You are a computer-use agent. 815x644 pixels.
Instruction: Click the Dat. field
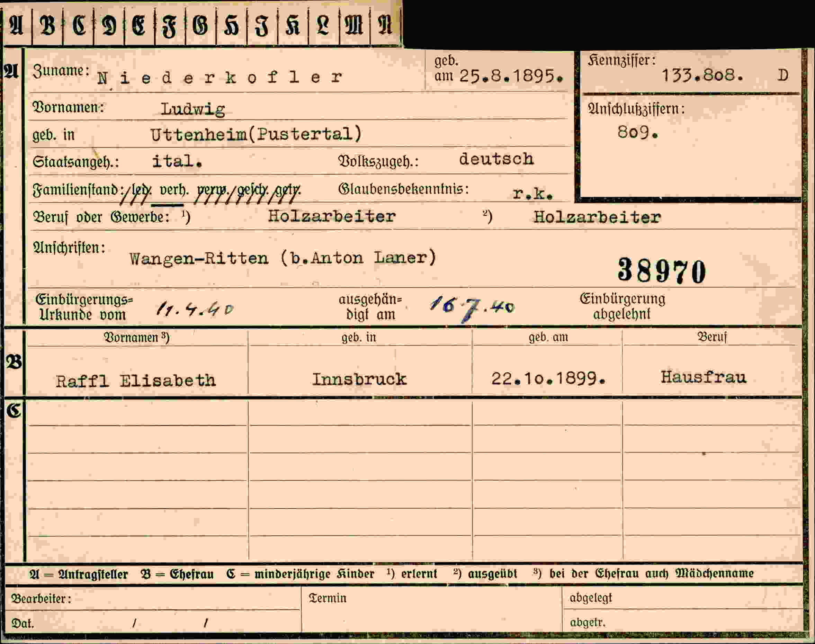coord(153,622)
